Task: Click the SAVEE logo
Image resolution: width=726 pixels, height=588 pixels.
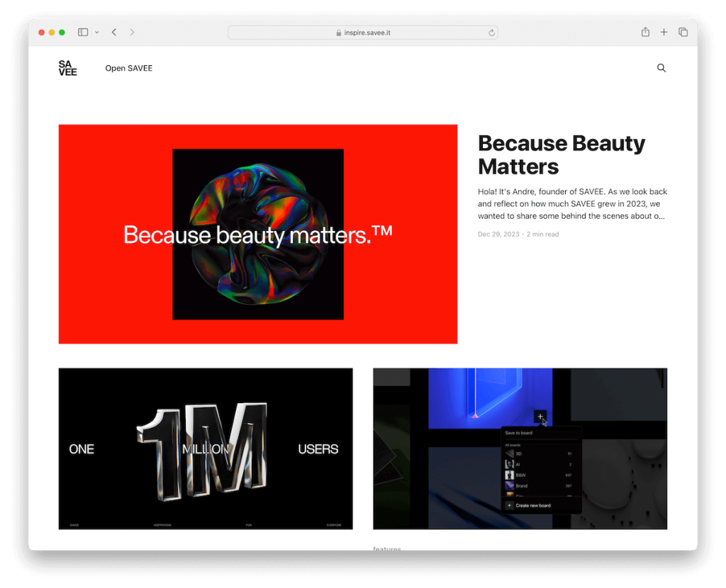Action: (x=67, y=68)
